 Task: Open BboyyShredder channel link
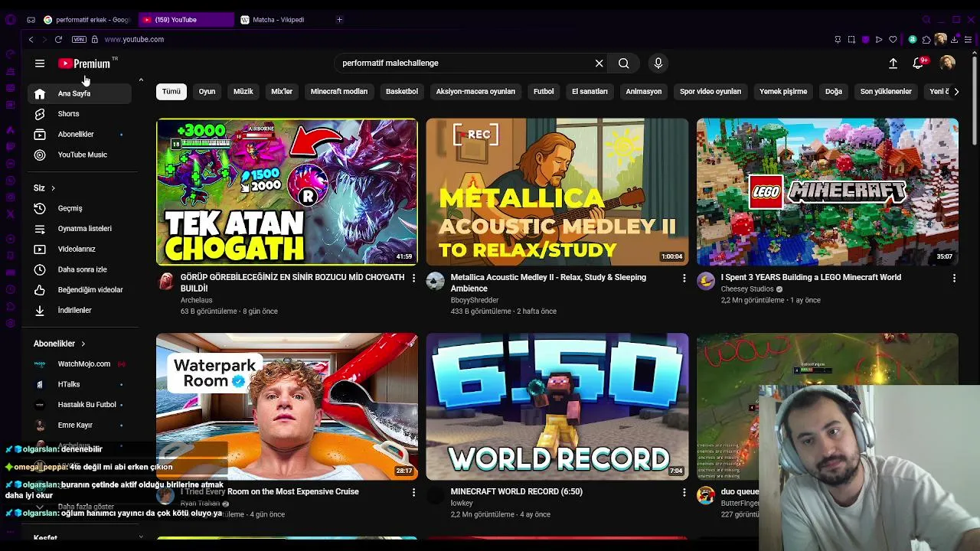point(475,301)
